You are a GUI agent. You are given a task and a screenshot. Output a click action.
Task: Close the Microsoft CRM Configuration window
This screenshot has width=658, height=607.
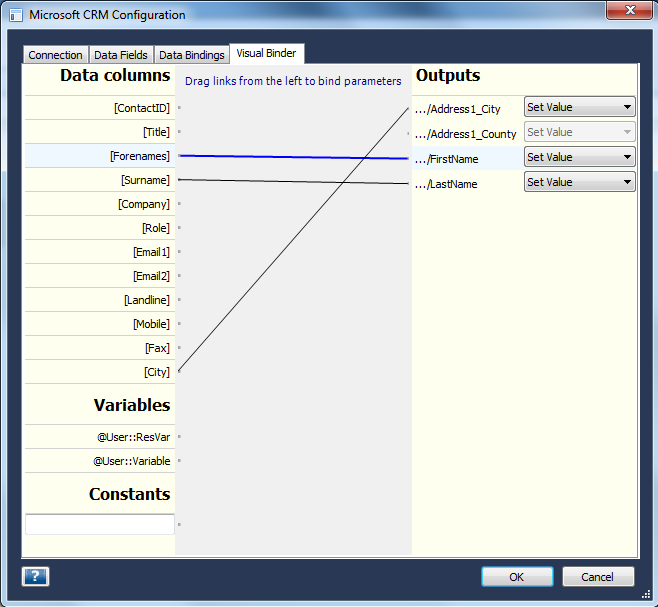[629, 10]
